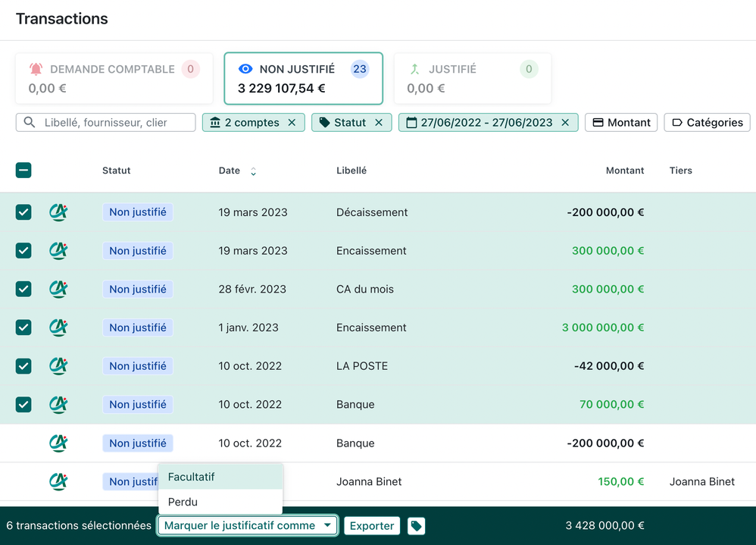Click the bank logo on CA du mois row
This screenshot has height=545, width=756.
pyautogui.click(x=58, y=289)
